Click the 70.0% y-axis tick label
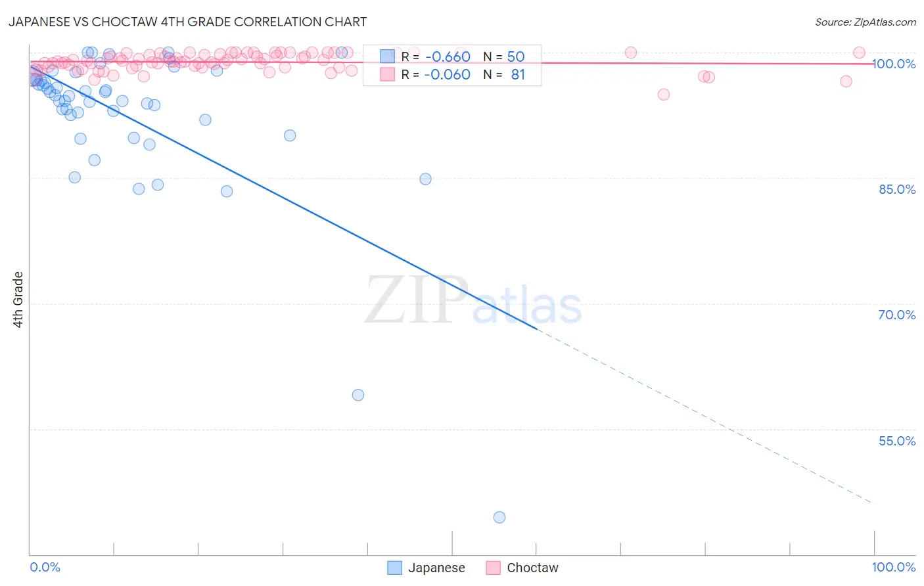 [x=897, y=315]
